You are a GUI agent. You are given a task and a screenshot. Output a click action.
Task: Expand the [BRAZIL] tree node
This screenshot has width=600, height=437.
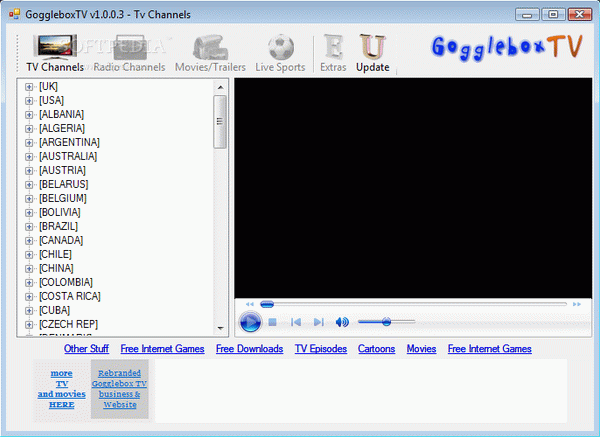pos(29,227)
